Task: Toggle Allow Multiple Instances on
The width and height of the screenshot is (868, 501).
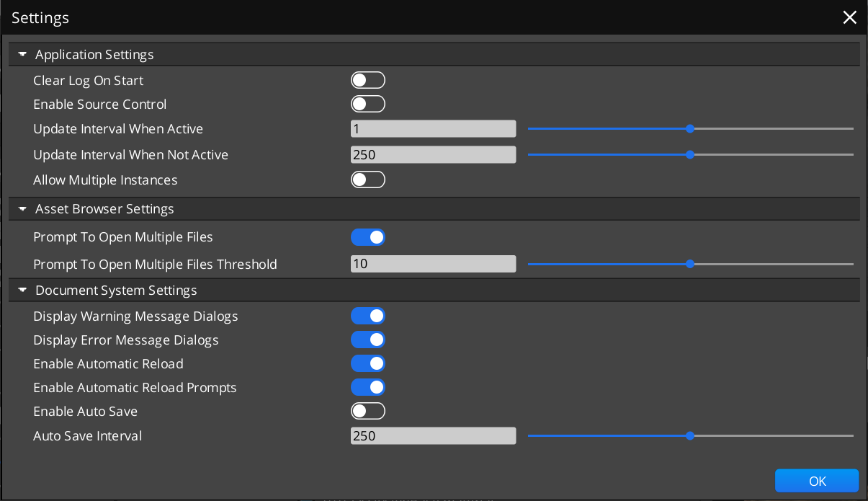Action: click(x=368, y=179)
